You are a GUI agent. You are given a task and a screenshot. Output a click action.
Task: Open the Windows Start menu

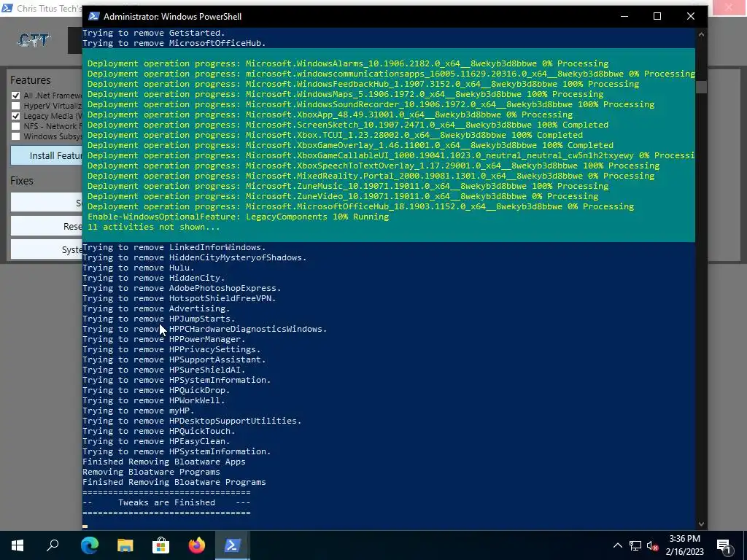18,545
